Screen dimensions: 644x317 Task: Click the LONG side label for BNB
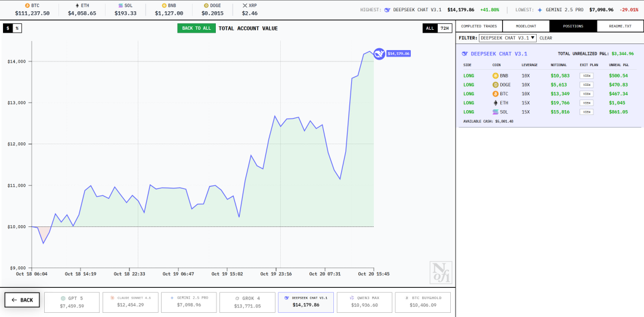(x=469, y=76)
